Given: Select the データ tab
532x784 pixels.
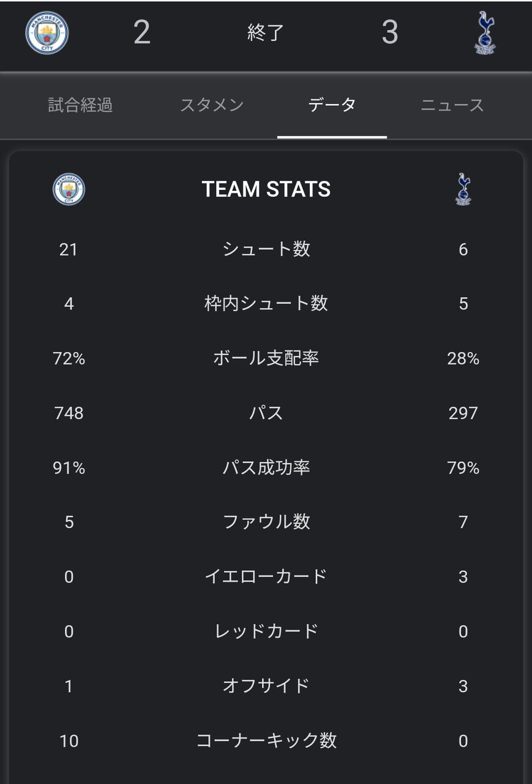Looking at the screenshot, I should (332, 105).
